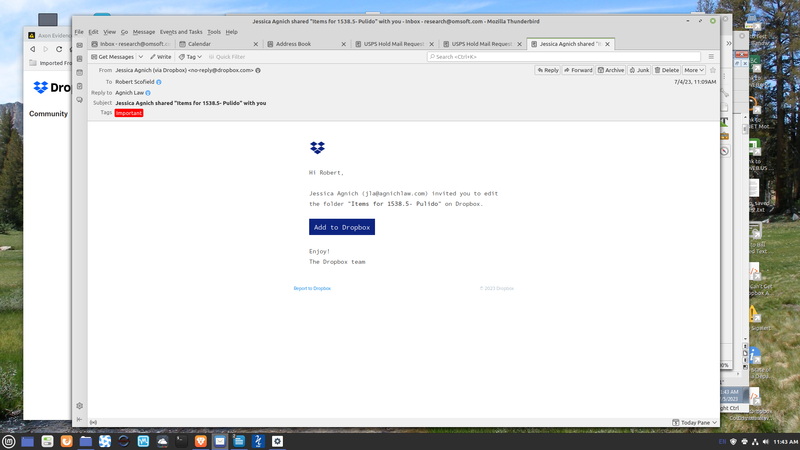Select Thunderbird mail taskbar icon
Viewport: 800px width, 450px height.
(220, 441)
